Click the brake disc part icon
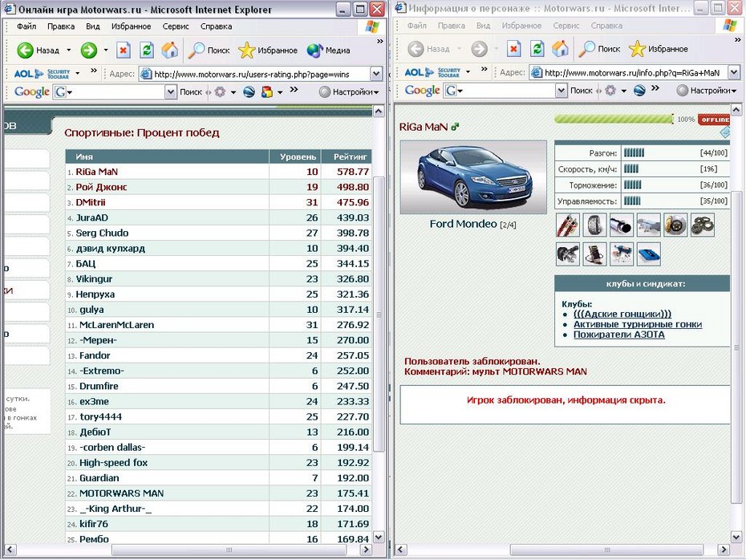Viewport: 746px width, 560px height. click(x=675, y=225)
